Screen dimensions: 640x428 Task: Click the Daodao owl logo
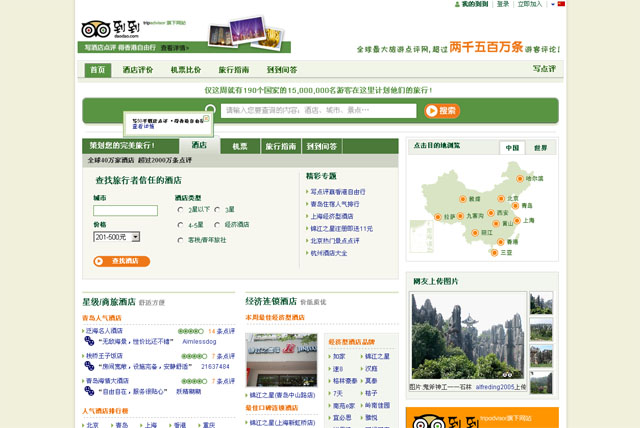click(x=95, y=29)
